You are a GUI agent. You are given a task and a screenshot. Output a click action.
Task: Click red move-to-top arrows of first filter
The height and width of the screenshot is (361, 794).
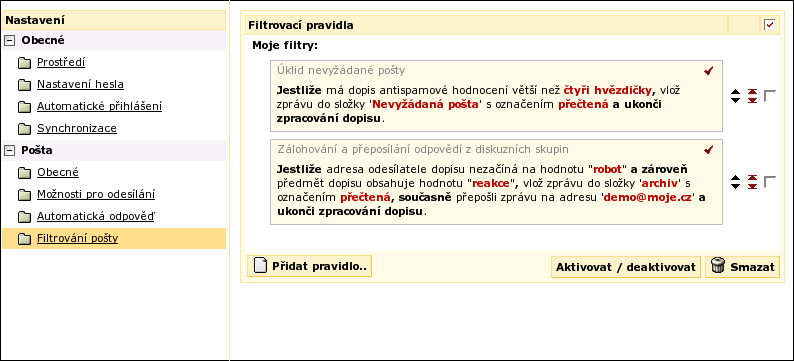pyautogui.click(x=752, y=92)
